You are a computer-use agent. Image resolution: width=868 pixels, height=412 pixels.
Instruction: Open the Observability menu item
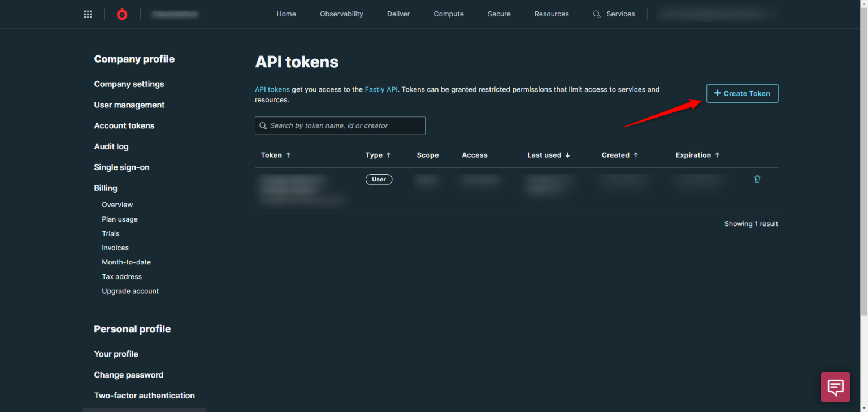341,14
